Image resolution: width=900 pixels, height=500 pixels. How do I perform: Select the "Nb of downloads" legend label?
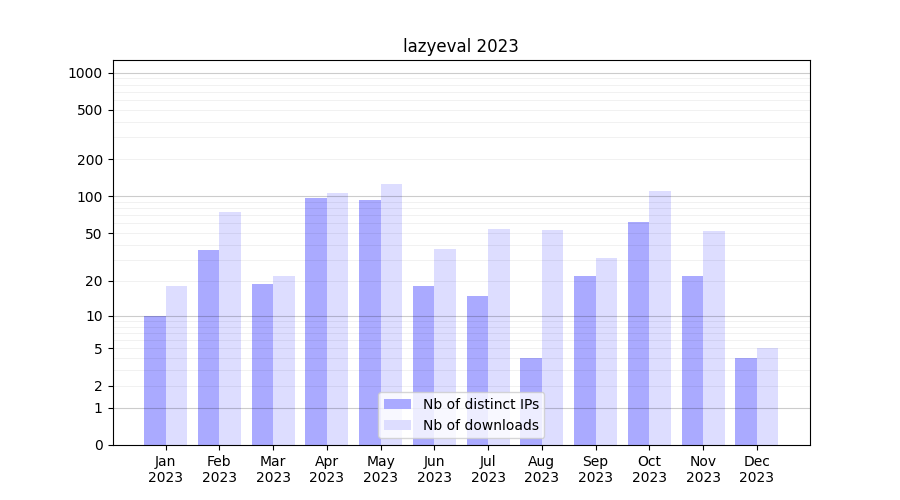click(x=480, y=425)
